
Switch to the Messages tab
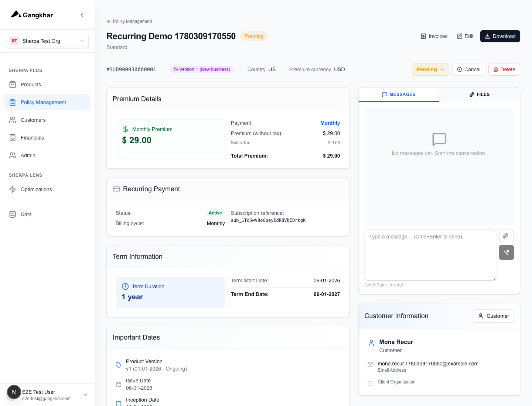(x=399, y=94)
